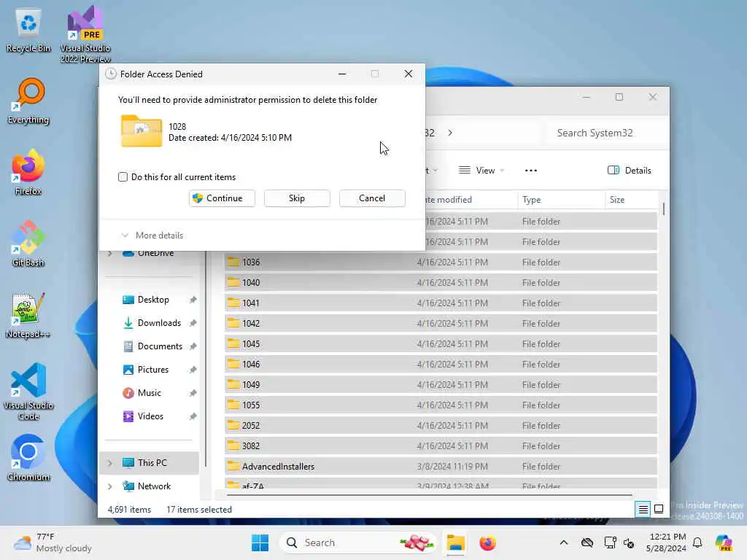Toggle the Details pane in Explorer
Screen dimensions: 747x560
630,171
